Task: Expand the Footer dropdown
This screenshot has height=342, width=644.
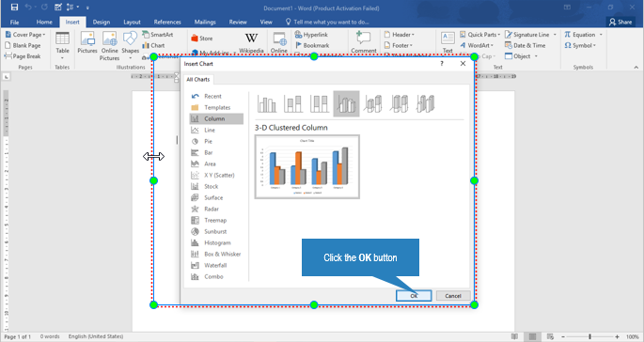Action: pos(411,46)
